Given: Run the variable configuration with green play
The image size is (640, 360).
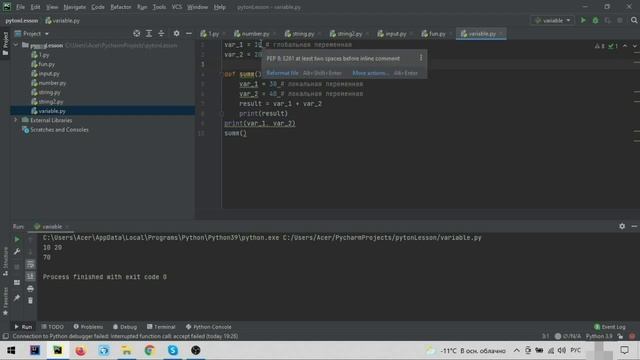Looking at the screenshot, I should pyautogui.click(x=583, y=20).
